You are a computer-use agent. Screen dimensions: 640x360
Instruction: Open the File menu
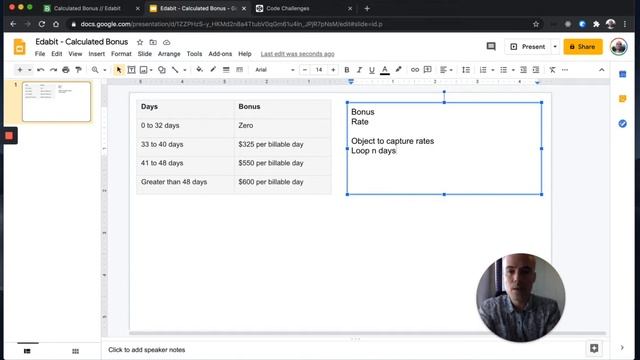(40, 54)
